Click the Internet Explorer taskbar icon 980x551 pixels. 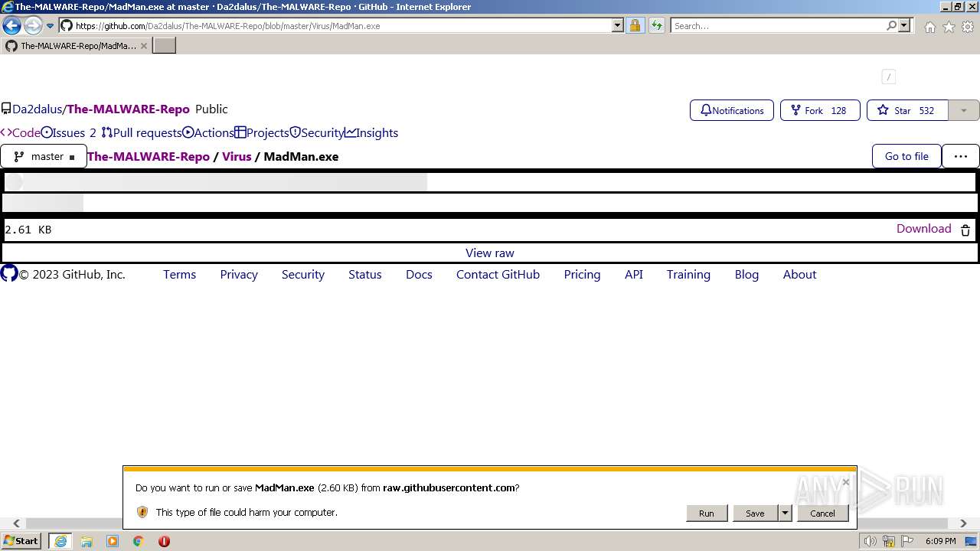click(x=60, y=541)
